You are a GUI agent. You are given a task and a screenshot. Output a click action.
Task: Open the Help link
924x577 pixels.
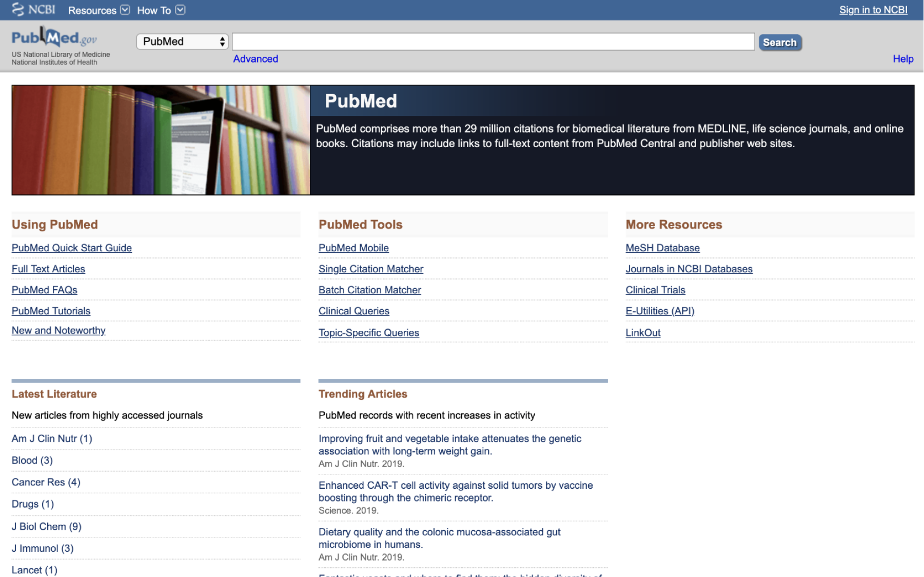(x=902, y=59)
